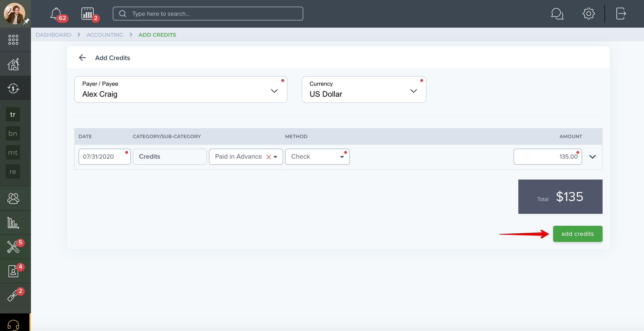Screen dimensions: 644x331
Task: Open the contacts people icon
Action: tap(13, 198)
